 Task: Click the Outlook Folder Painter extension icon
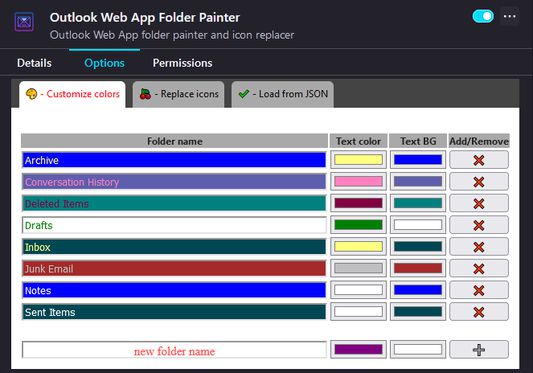click(24, 22)
